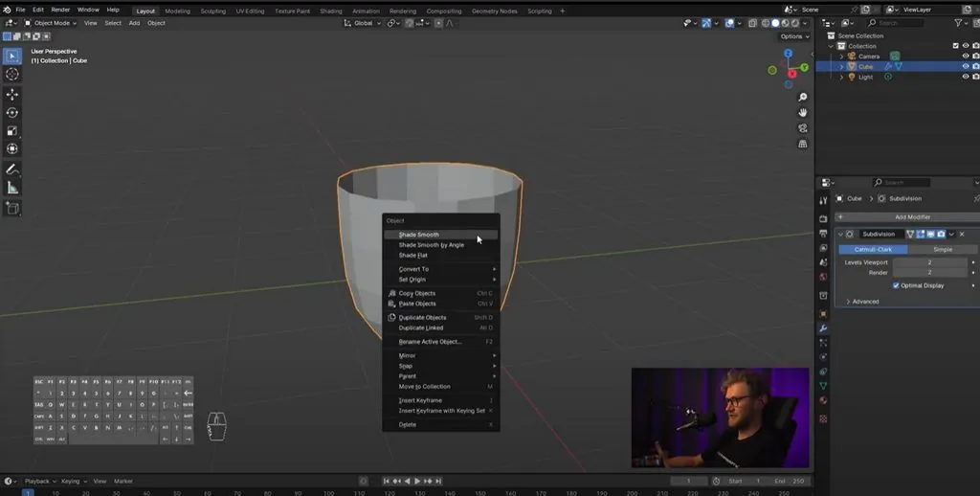Click the pan hand viewport icon

tap(803, 113)
